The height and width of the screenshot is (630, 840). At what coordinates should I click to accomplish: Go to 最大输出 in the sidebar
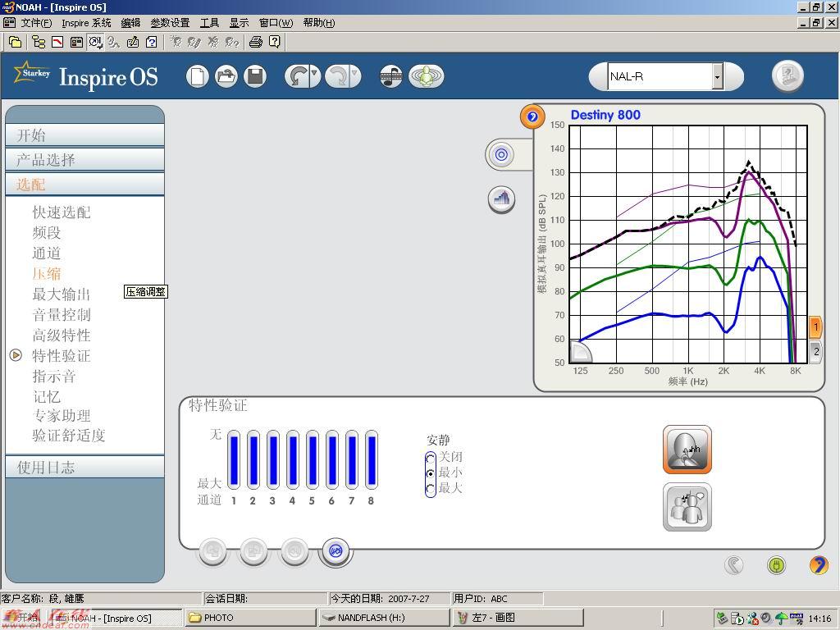click(62, 294)
